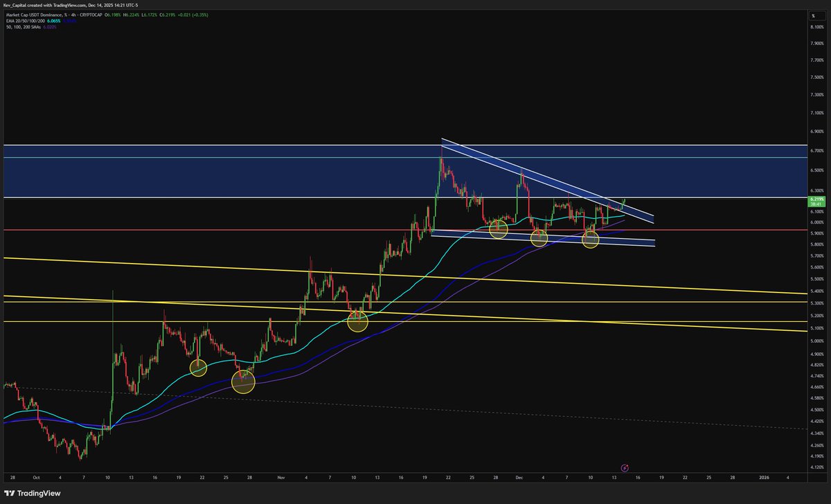Click the Nov label on the time axis
This screenshot has width=831, height=504.
(280, 478)
